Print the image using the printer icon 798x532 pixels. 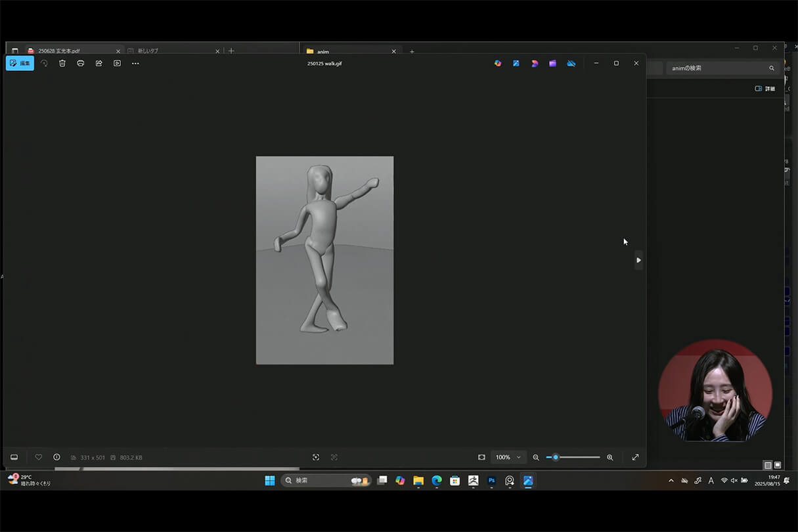(81, 63)
